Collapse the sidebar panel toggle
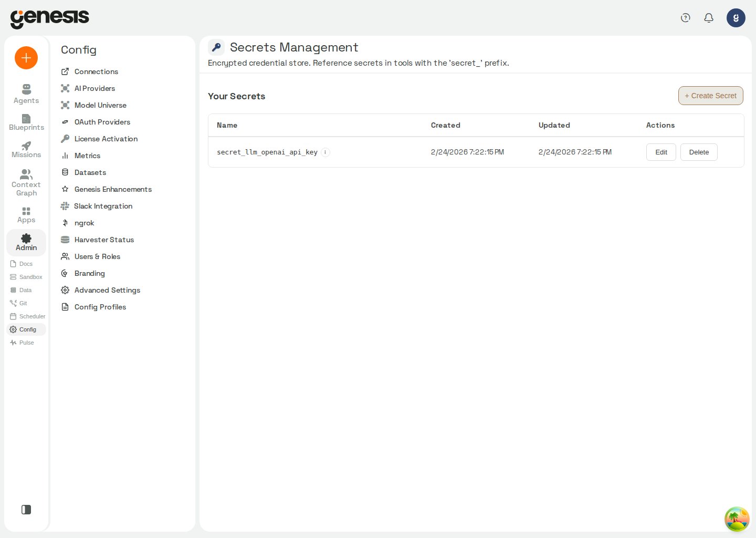Viewport: 756px width, 538px height. [26, 510]
